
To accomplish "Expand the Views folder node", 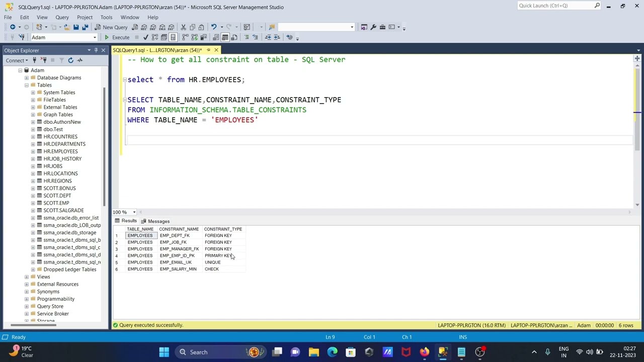I will (27, 277).
